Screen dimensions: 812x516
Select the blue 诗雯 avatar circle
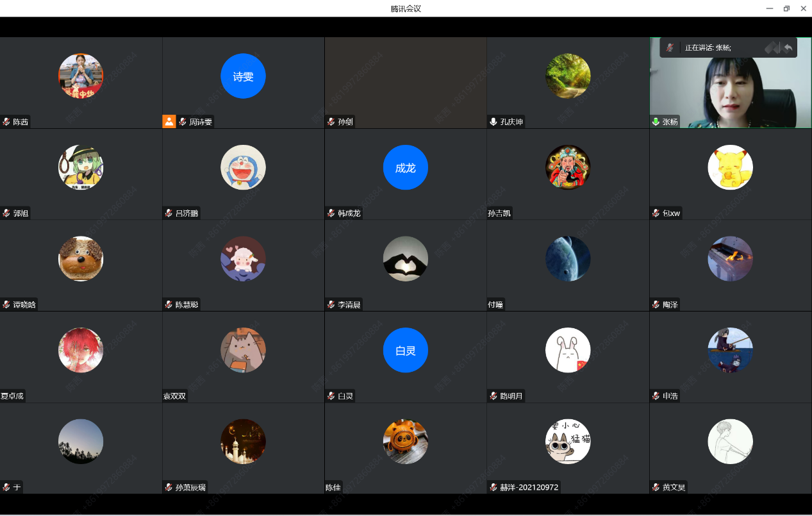(243, 76)
